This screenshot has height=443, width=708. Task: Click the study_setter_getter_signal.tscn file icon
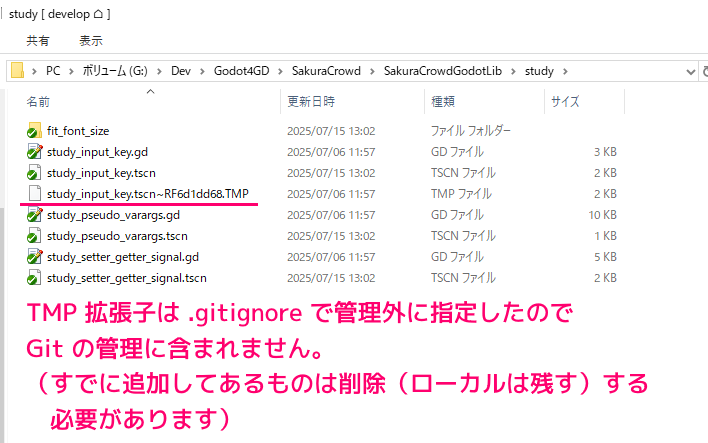point(35,278)
